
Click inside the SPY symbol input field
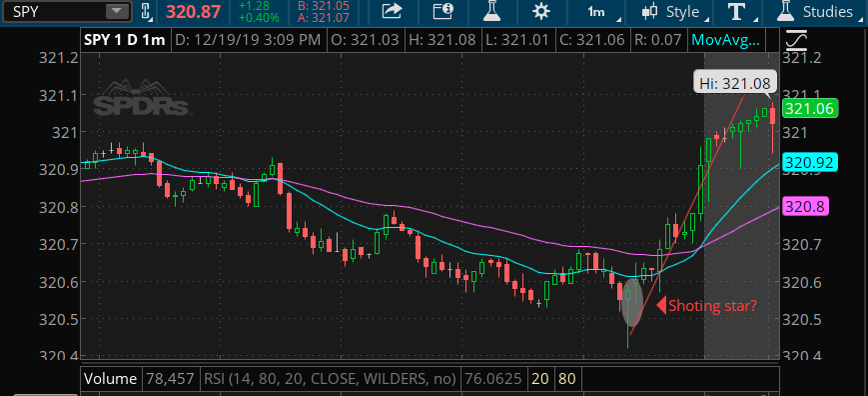[55, 12]
